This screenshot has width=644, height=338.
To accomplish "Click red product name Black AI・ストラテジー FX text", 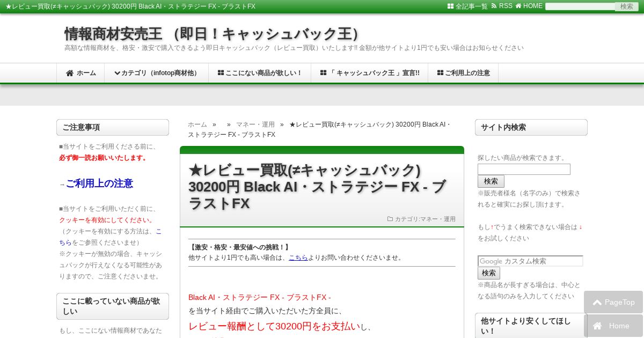I will (260, 297).
